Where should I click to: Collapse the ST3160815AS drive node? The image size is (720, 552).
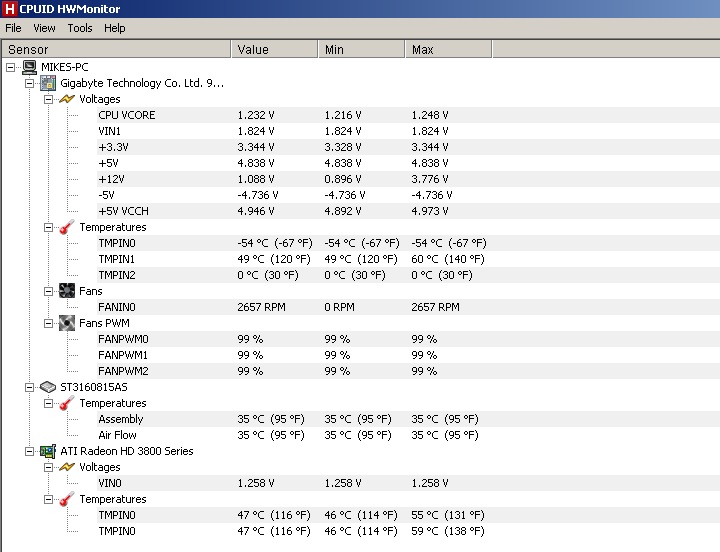pos(29,388)
